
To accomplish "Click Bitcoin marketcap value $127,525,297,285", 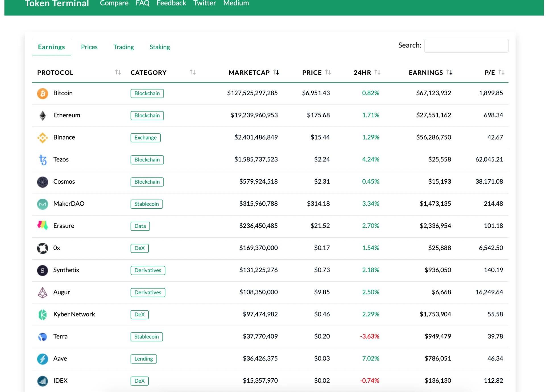I will pyautogui.click(x=252, y=93).
